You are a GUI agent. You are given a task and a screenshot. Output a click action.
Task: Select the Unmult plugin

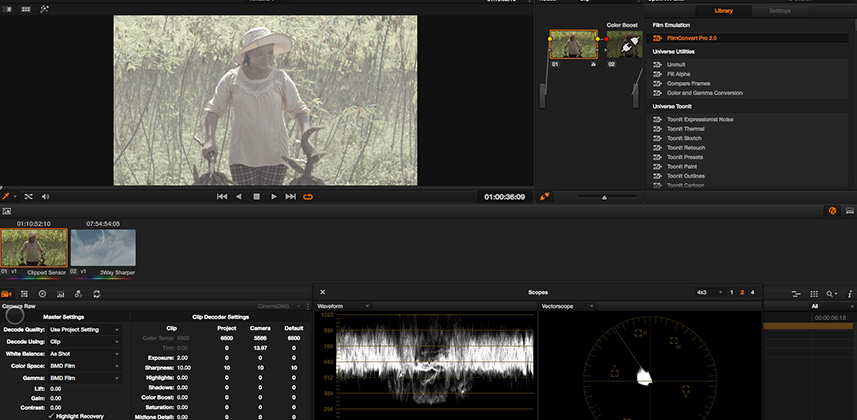click(x=747, y=65)
